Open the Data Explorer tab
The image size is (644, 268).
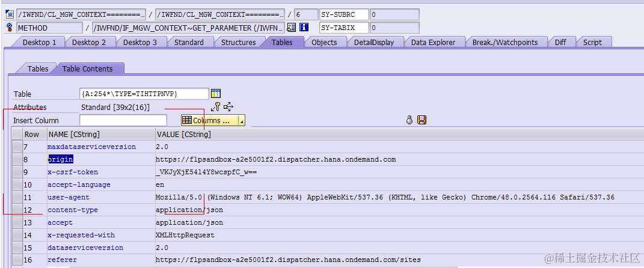click(433, 42)
